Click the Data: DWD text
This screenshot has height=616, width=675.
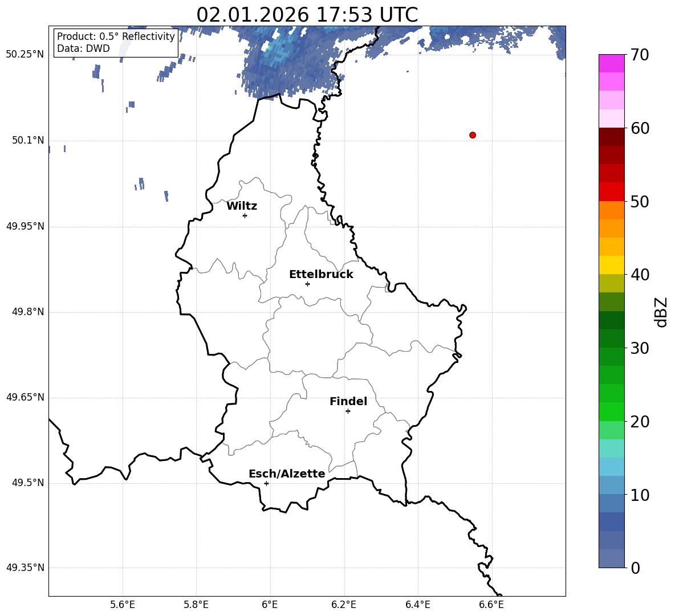click(x=83, y=48)
